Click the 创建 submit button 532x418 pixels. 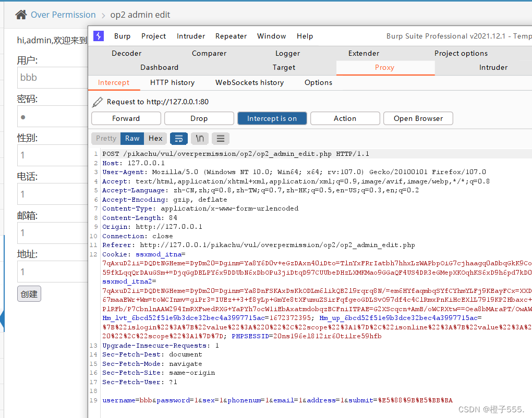click(29, 294)
